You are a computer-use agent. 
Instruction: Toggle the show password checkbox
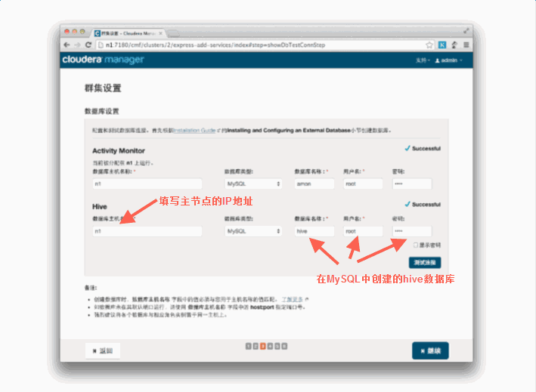click(416, 245)
